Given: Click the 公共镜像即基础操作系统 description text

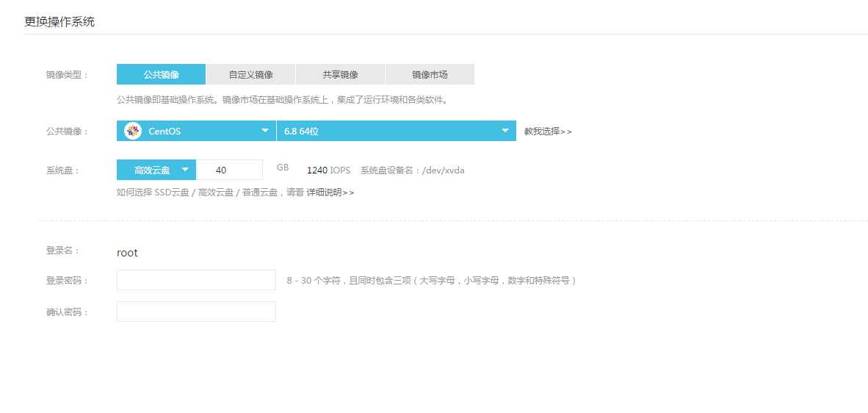Looking at the screenshot, I should click(x=282, y=100).
